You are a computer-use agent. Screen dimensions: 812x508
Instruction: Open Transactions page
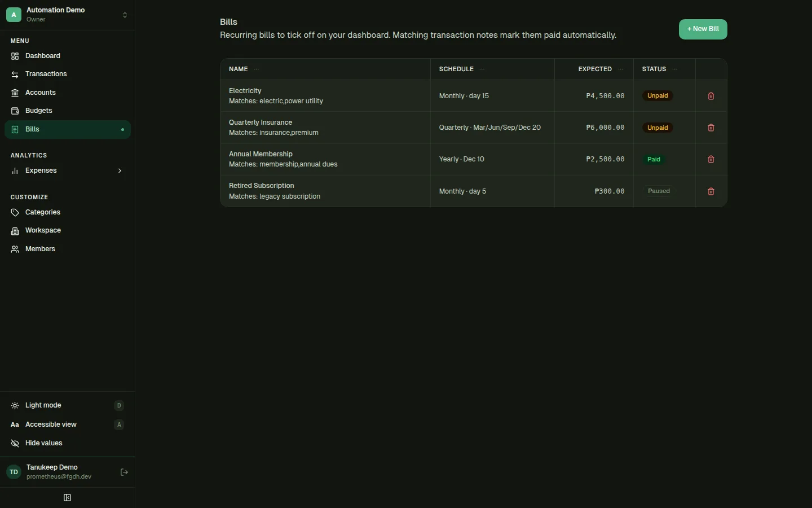click(x=68, y=75)
